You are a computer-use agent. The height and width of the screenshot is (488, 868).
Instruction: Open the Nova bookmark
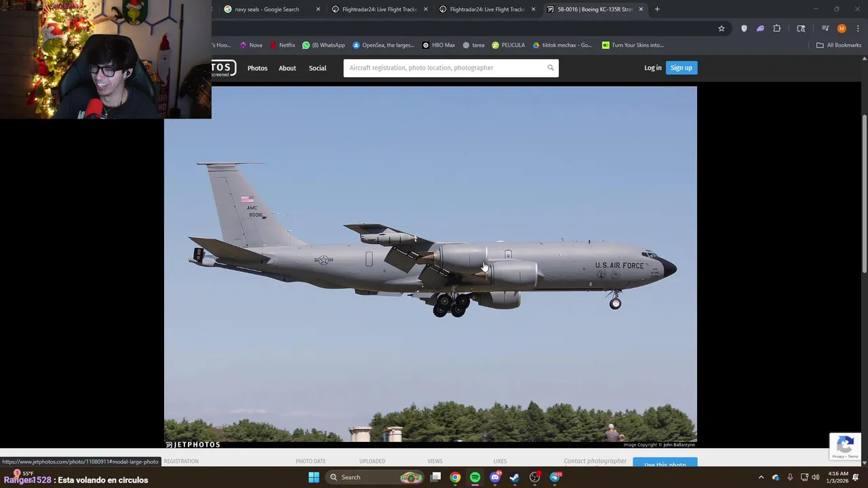coord(251,45)
